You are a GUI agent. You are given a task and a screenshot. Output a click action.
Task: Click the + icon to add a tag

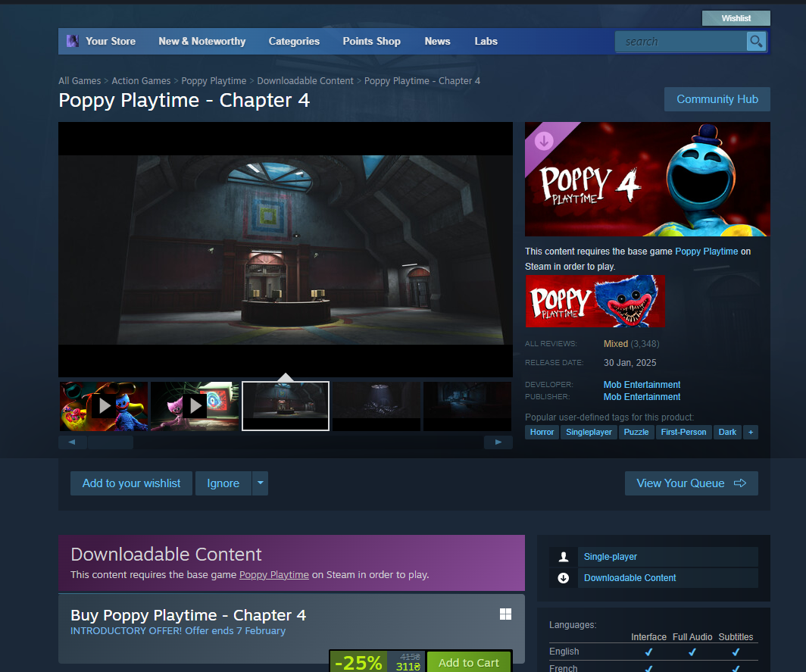pos(751,432)
